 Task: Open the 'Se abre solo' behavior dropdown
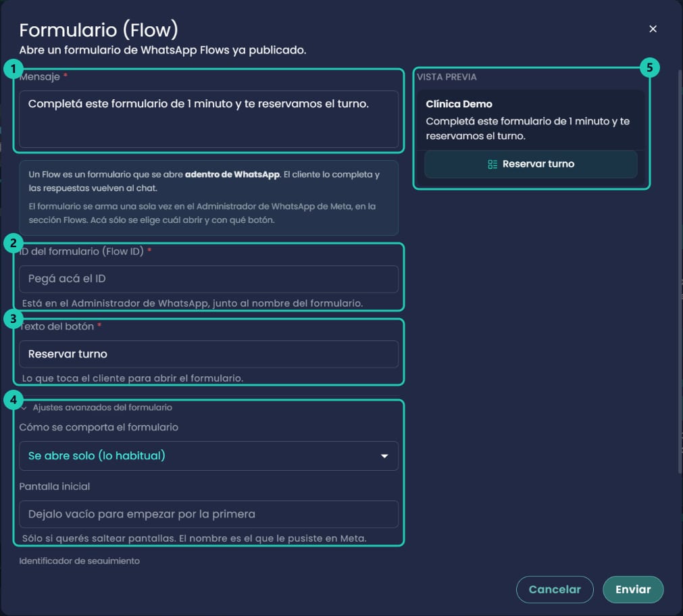click(x=209, y=456)
